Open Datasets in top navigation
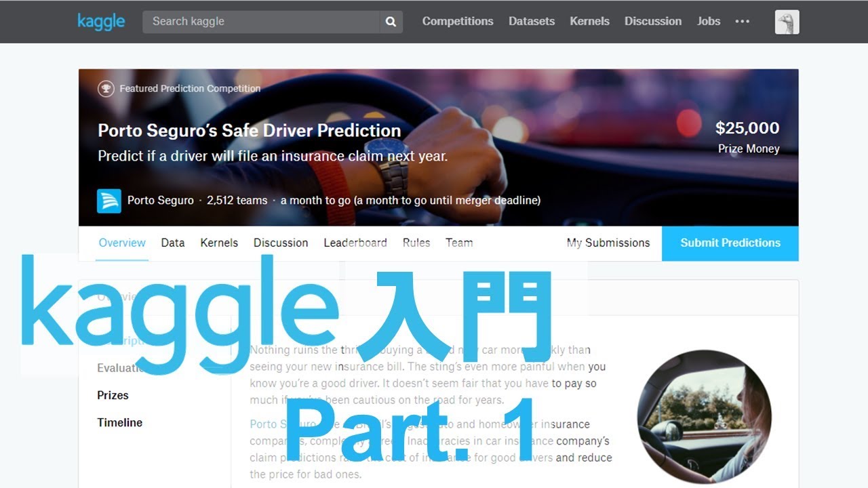Viewport: 868px width, 488px height. coord(532,22)
